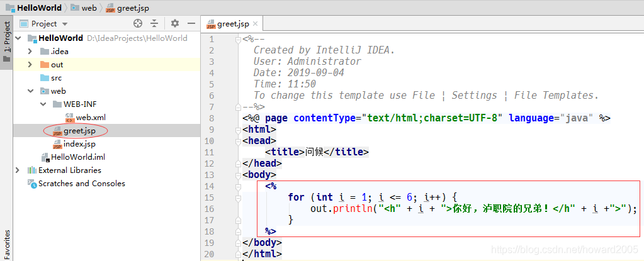Screen dimensions: 644x261
Task: Click the External Libraries library icon
Action: (x=32, y=170)
